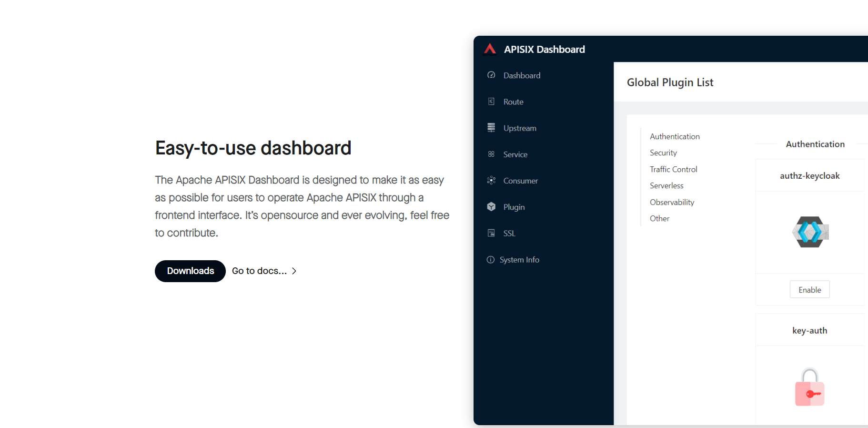This screenshot has width=868, height=428.
Task: Click the key-auth card title
Action: (x=810, y=330)
